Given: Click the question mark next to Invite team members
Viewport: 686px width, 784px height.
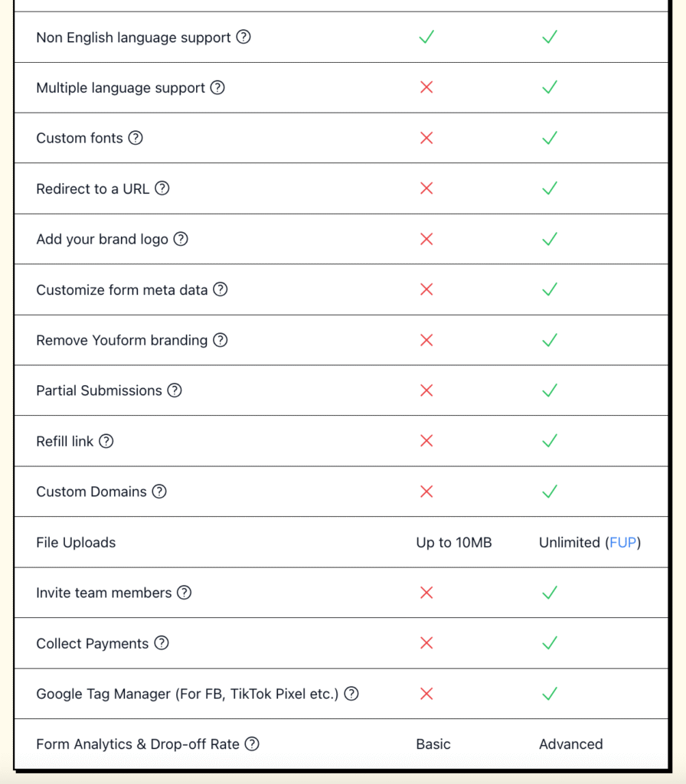Looking at the screenshot, I should (184, 593).
